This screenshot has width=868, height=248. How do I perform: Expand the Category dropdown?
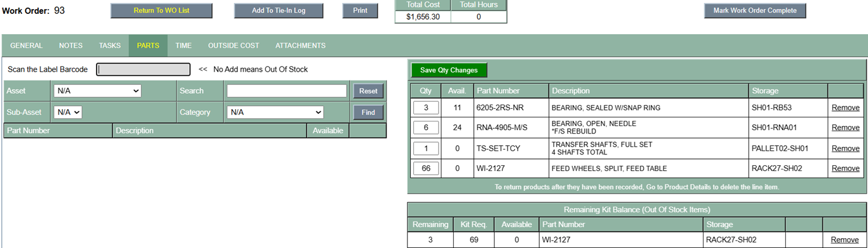[275, 112]
